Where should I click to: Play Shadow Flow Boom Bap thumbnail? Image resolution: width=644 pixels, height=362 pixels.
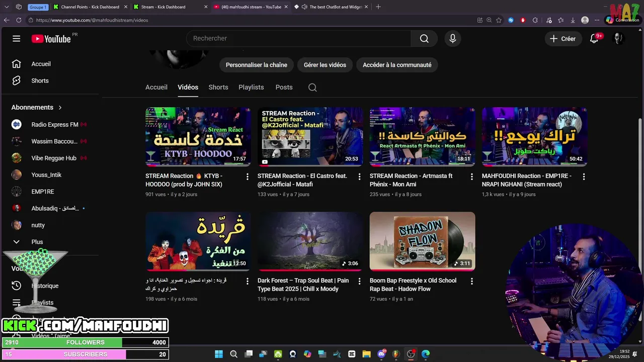[x=423, y=241]
